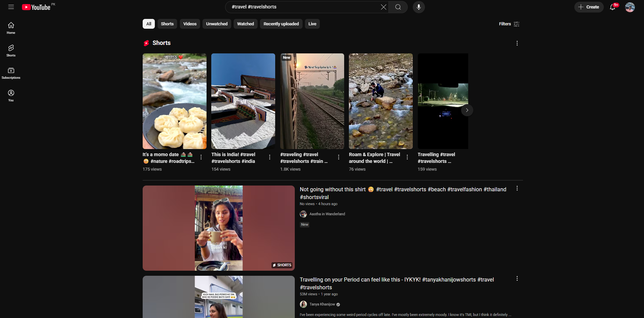Open Subscriptions in sidebar
Screen dimensions: 644x318
[x=11, y=73]
